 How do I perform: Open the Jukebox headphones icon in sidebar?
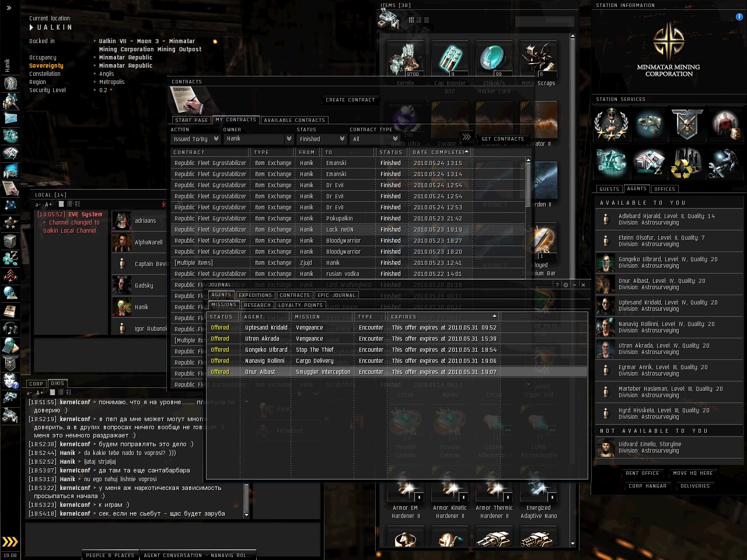coord(11,328)
